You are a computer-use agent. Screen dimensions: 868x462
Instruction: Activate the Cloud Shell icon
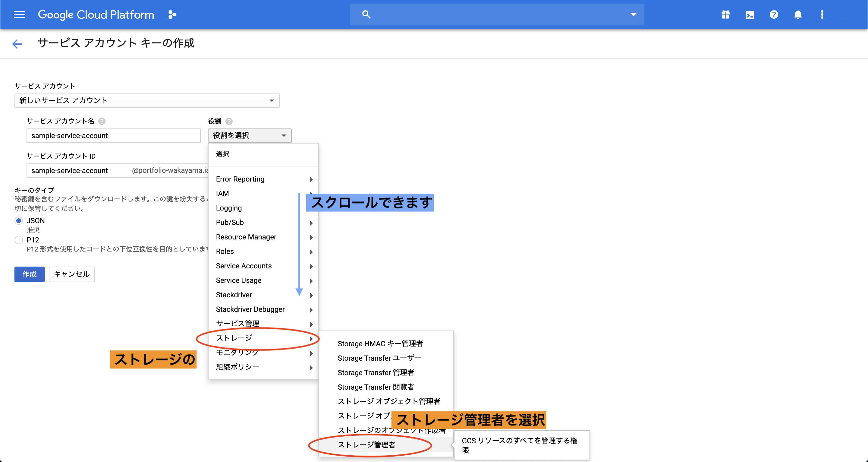click(750, 15)
